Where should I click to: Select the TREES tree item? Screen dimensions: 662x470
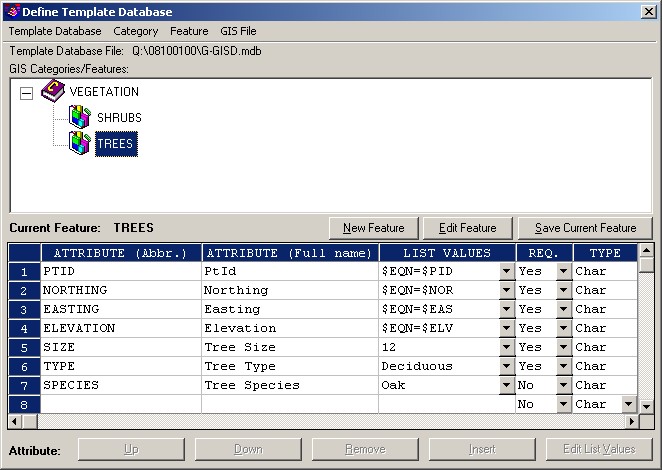click(116, 144)
